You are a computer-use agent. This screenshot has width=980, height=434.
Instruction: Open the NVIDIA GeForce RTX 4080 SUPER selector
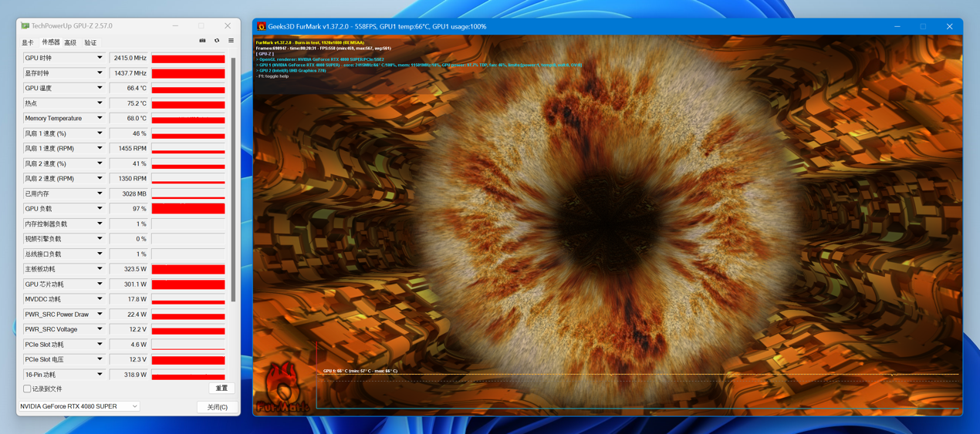pos(79,406)
